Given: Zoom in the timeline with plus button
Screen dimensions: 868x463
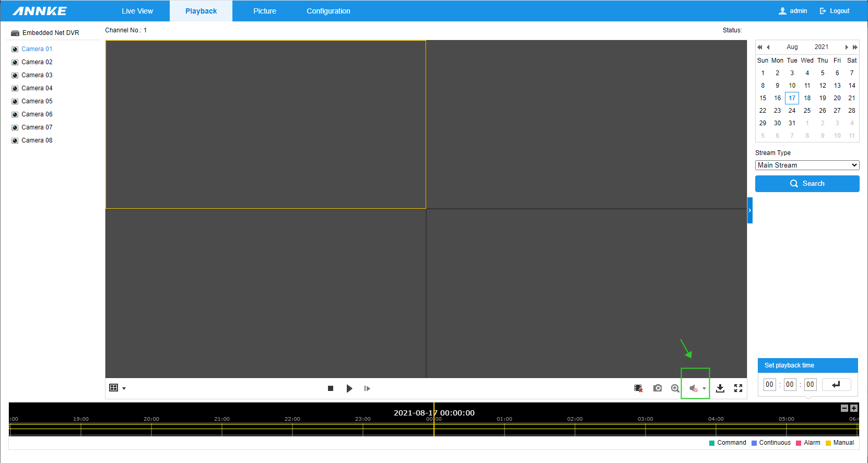Looking at the screenshot, I should coord(854,408).
